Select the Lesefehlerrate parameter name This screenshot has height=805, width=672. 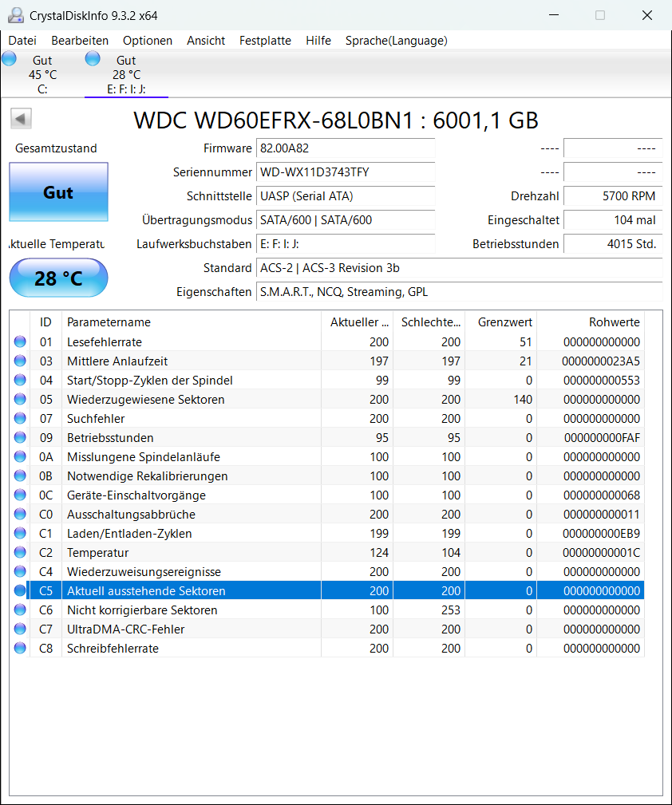point(105,342)
